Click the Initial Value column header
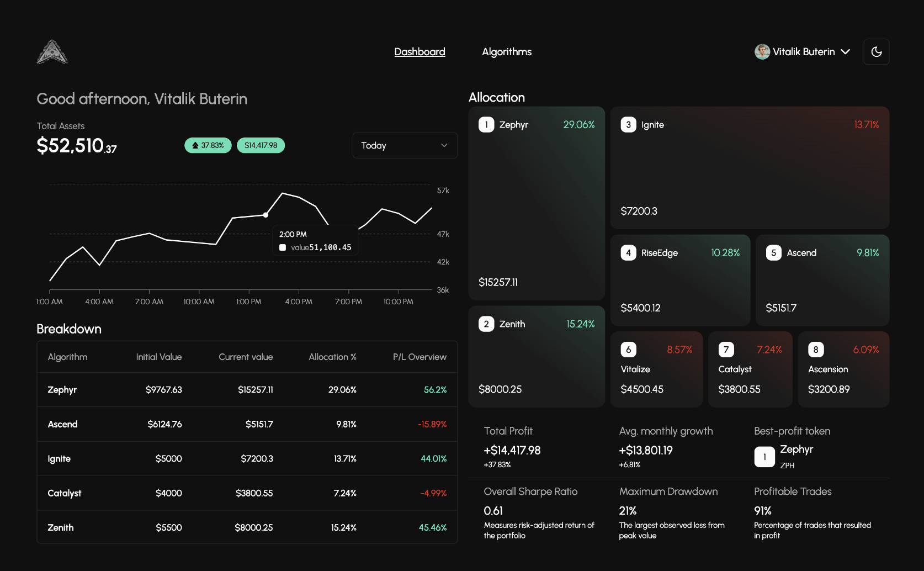 click(x=159, y=357)
